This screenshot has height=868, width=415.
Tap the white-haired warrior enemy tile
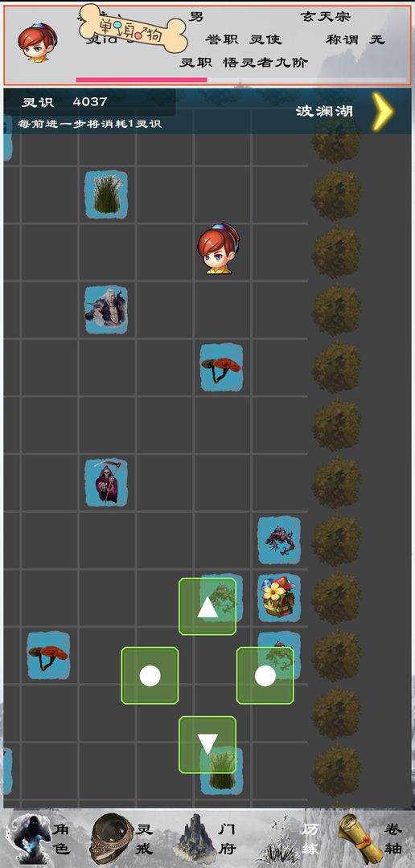click(106, 309)
